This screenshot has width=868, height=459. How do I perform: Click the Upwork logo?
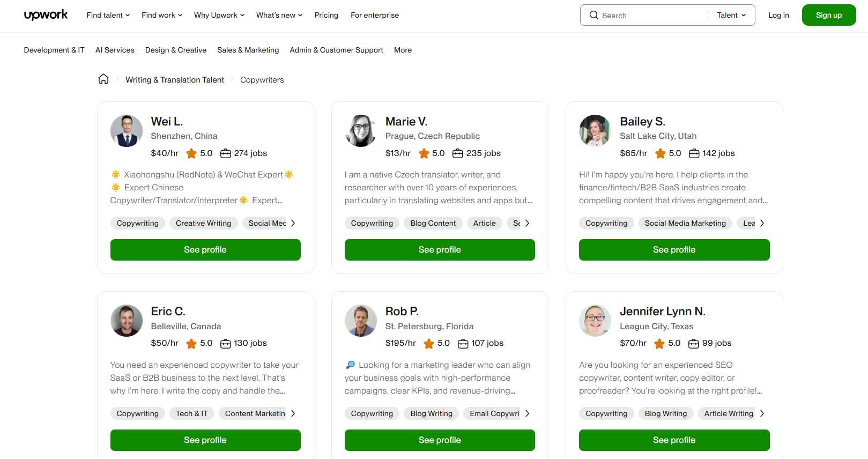click(x=46, y=15)
